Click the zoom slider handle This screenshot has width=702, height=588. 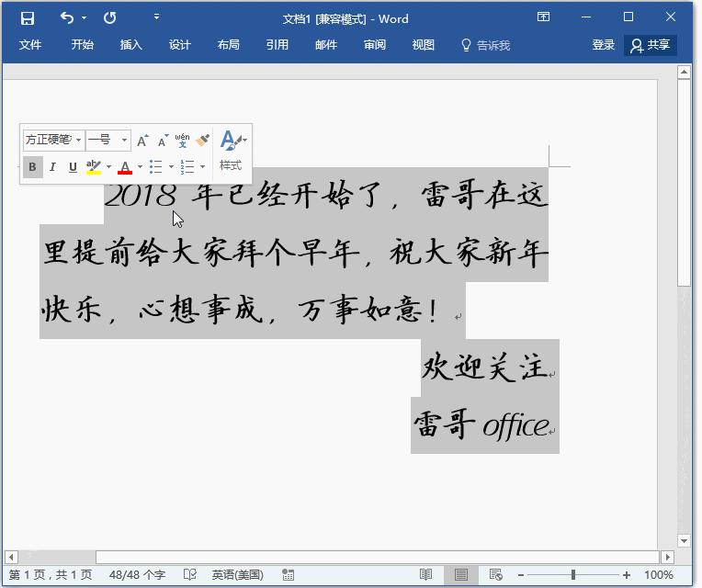(x=573, y=574)
